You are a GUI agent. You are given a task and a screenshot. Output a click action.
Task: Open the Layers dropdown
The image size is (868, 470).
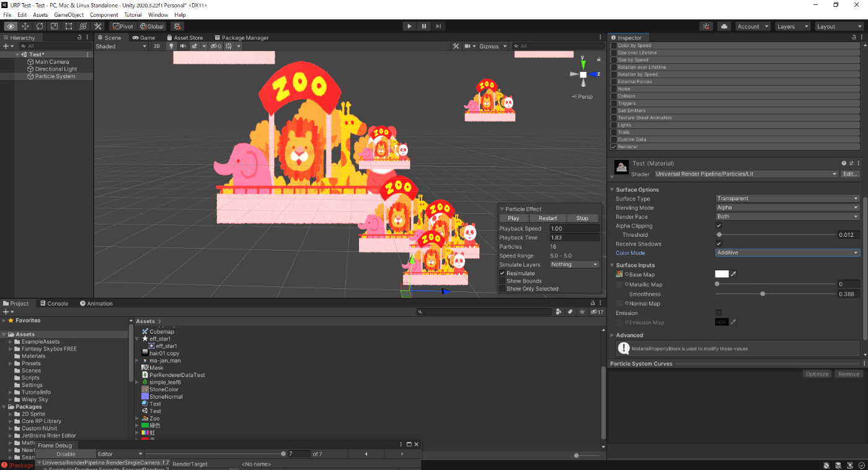(x=792, y=26)
